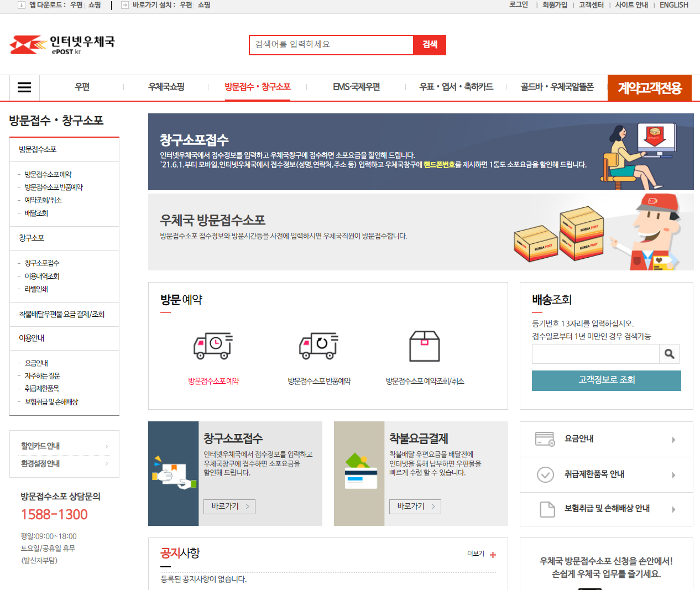Click the 취급제한품목 안내 checkmark icon
700x590 pixels.
tap(545, 474)
